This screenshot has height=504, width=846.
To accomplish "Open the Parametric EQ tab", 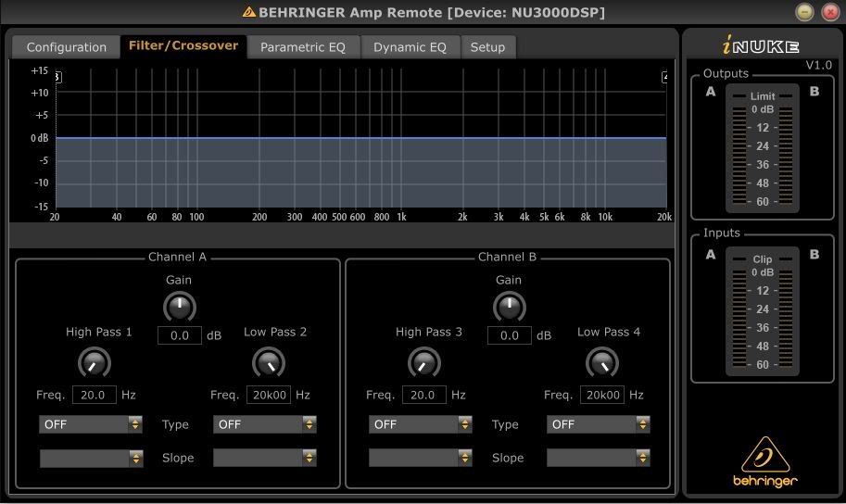I will pos(303,47).
